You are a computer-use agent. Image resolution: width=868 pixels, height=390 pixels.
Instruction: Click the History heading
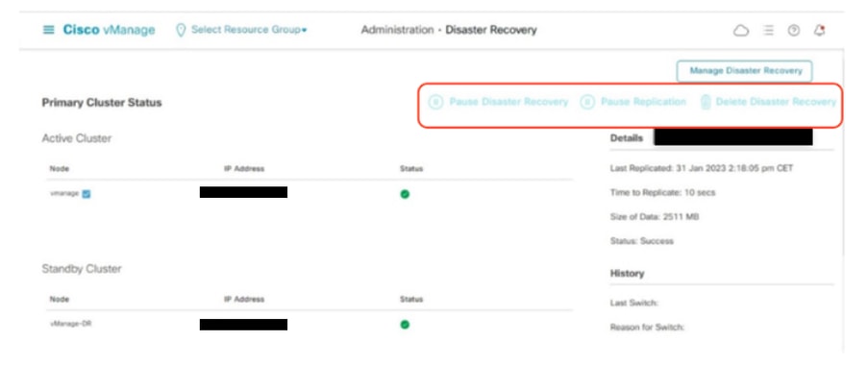pyautogui.click(x=627, y=273)
